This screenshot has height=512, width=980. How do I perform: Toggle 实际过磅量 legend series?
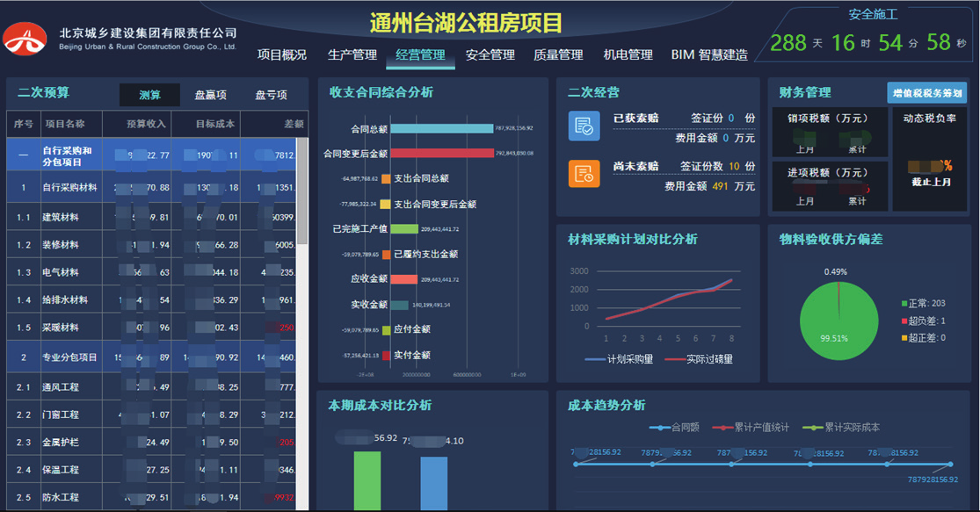click(700, 358)
